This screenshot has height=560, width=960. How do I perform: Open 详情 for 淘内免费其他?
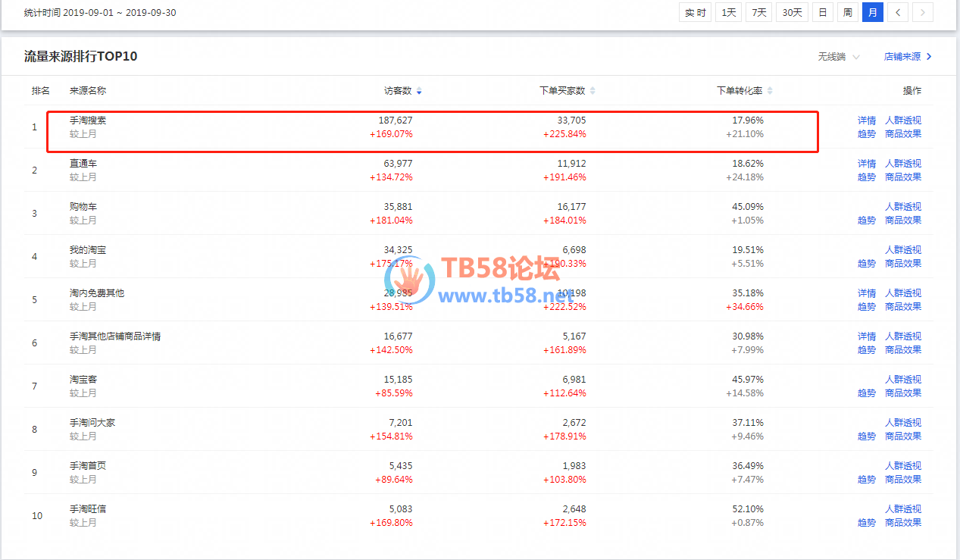click(867, 293)
